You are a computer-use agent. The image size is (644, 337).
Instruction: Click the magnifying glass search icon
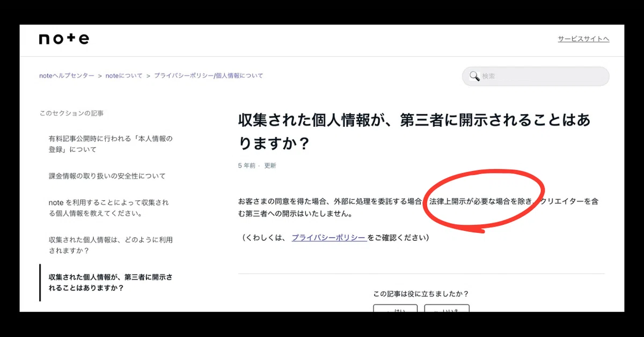pyautogui.click(x=474, y=76)
